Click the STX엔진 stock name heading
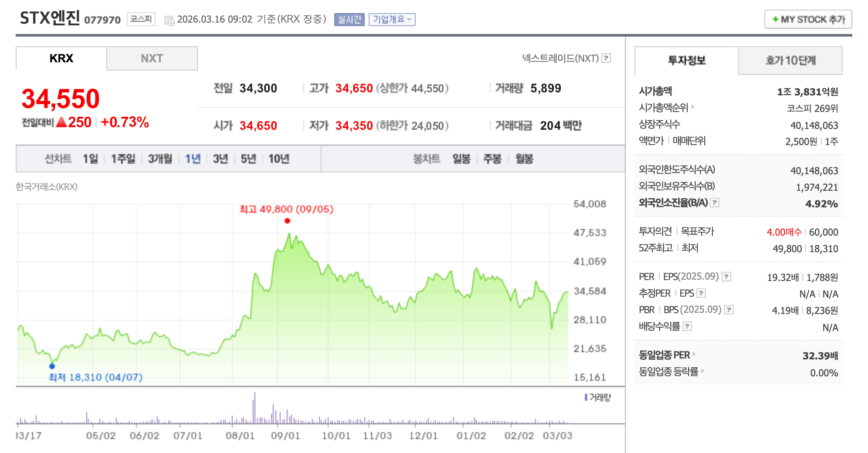The image size is (868, 453). click(x=50, y=18)
